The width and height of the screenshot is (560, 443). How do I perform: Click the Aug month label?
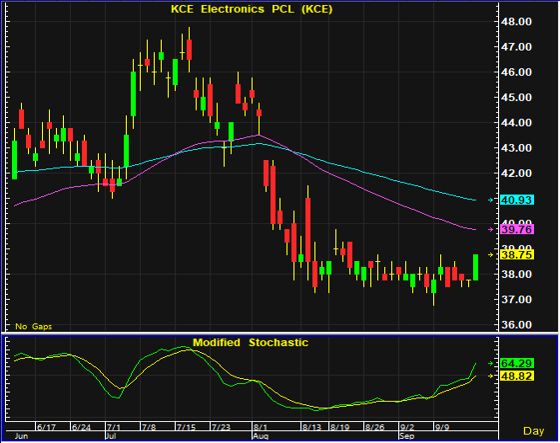pyautogui.click(x=260, y=436)
